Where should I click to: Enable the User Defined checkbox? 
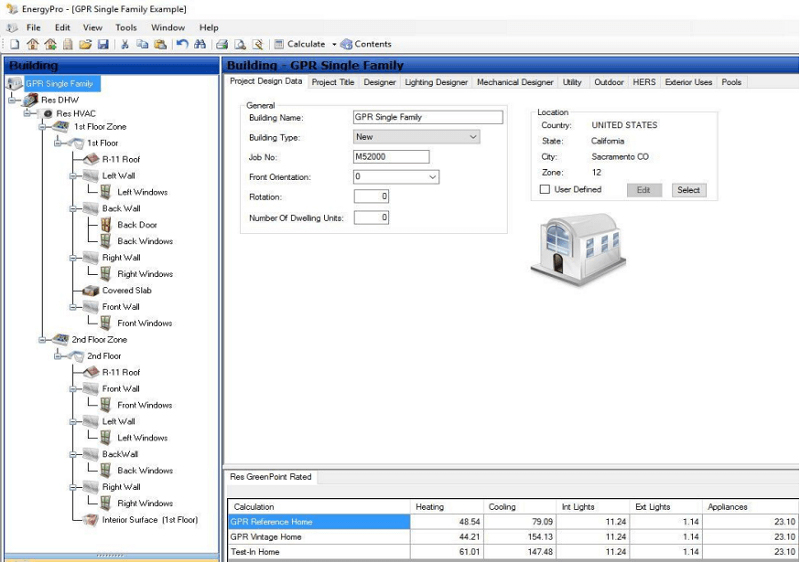(545, 189)
